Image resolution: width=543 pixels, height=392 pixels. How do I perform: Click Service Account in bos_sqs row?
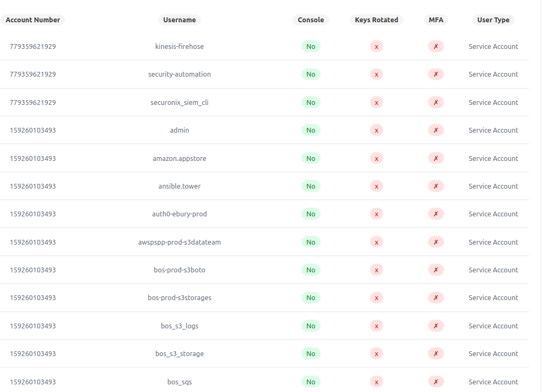(x=493, y=382)
